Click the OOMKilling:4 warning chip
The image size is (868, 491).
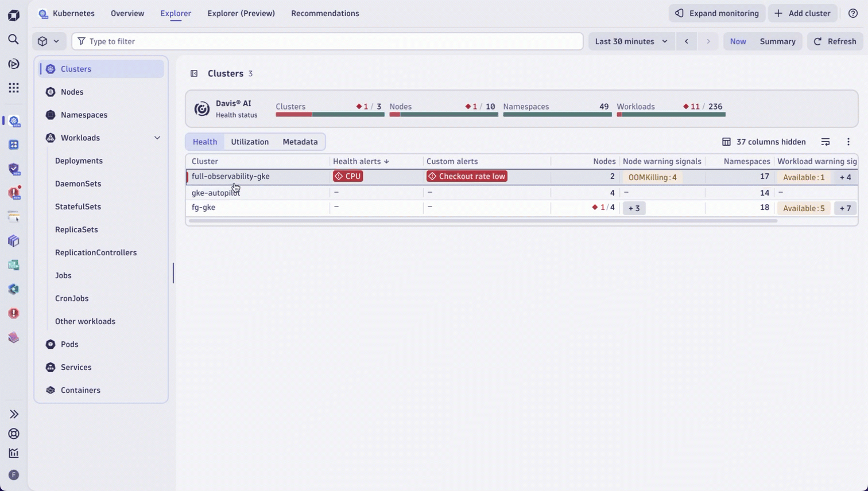pyautogui.click(x=652, y=177)
